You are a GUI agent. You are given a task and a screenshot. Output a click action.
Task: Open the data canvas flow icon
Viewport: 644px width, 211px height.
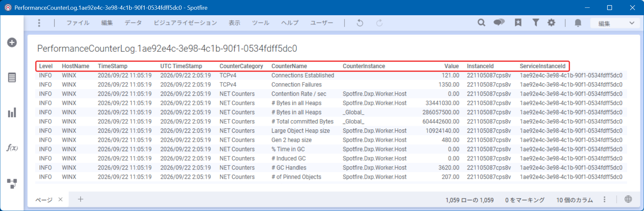coord(12,183)
